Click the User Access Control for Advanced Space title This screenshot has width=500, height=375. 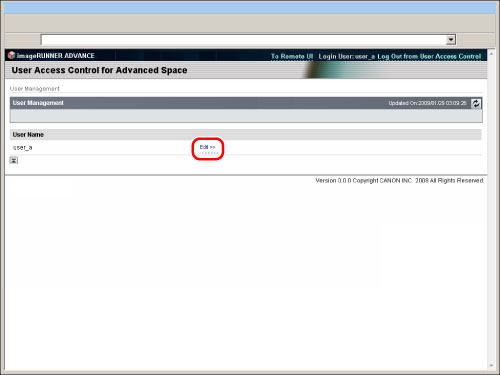click(x=99, y=70)
